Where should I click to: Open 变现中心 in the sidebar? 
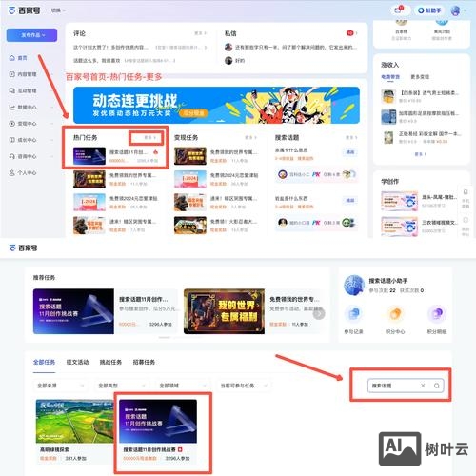coord(23,124)
